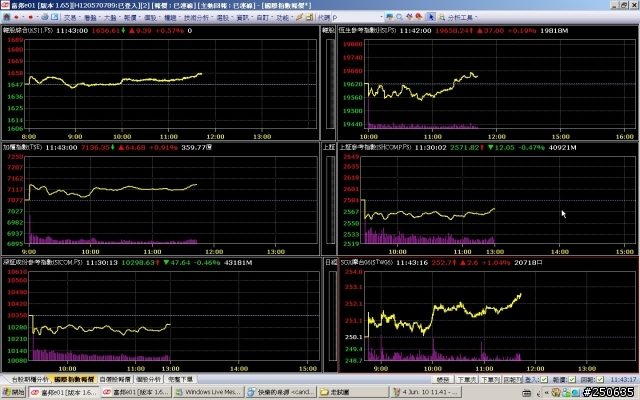The width and height of the screenshot is (640, 400).
Task: Switch to first 富邦e01 taskbar window
Action: click(64, 392)
